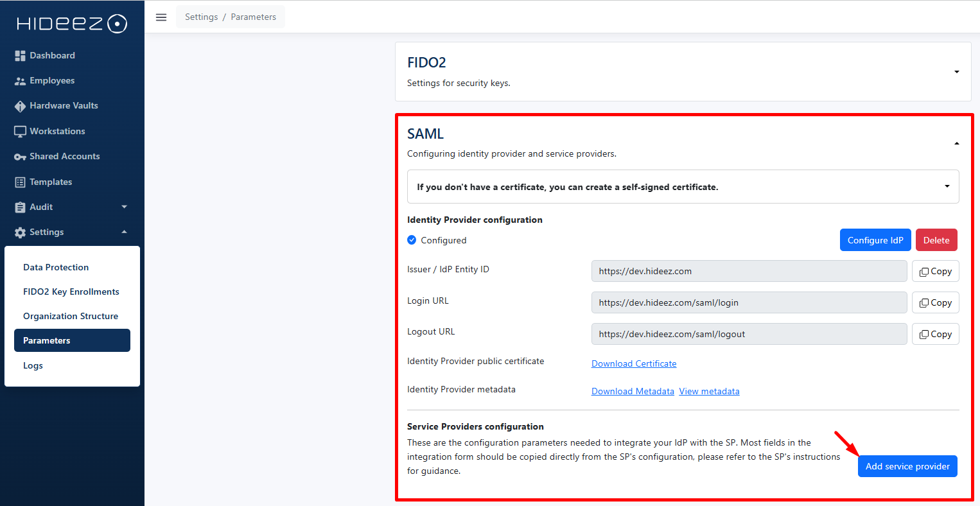980x506 pixels.
Task: Open FIDO2 Key Enrollments page
Action: pos(71,292)
